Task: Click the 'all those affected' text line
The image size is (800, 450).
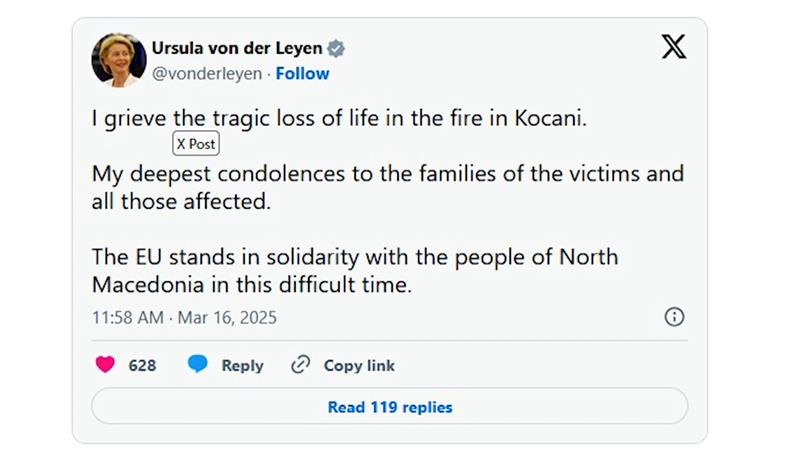Action: [x=181, y=202]
